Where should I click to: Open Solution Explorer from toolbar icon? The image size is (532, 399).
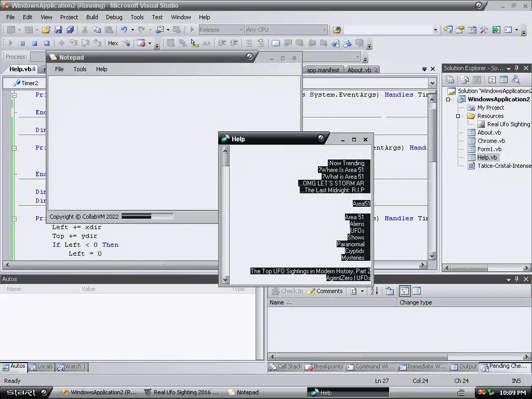click(x=448, y=30)
